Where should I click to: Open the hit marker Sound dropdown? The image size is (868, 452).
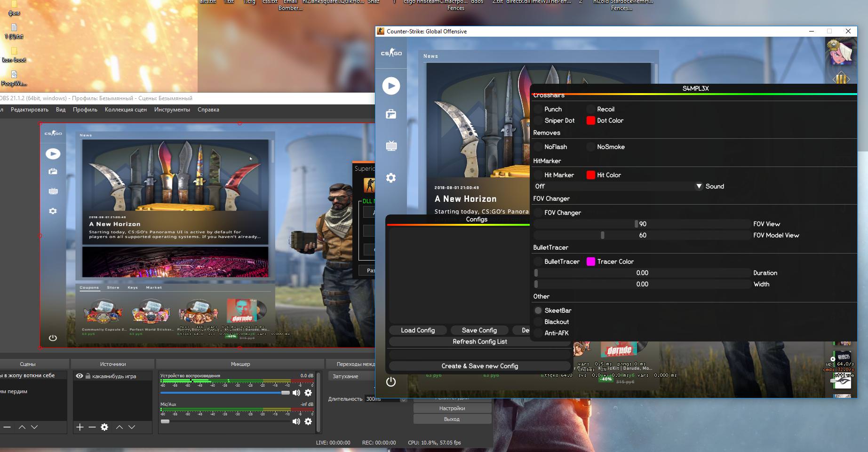coord(618,186)
